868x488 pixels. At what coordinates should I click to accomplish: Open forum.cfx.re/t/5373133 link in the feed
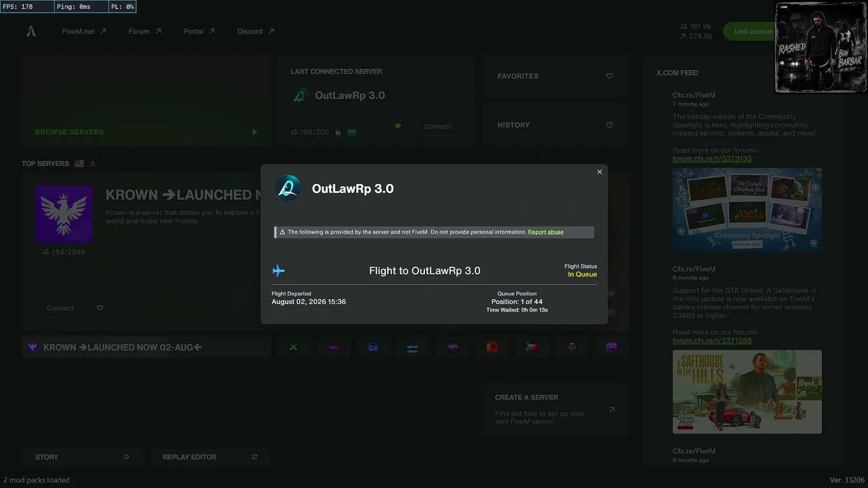click(712, 159)
